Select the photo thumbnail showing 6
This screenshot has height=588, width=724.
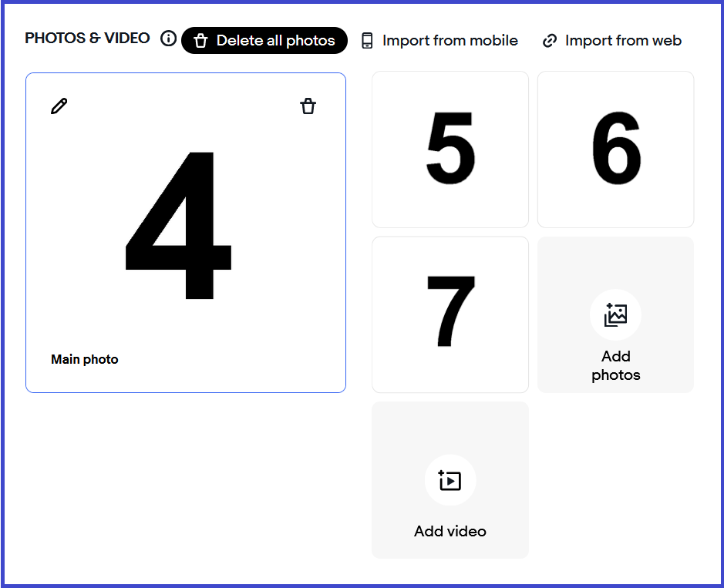pos(615,149)
